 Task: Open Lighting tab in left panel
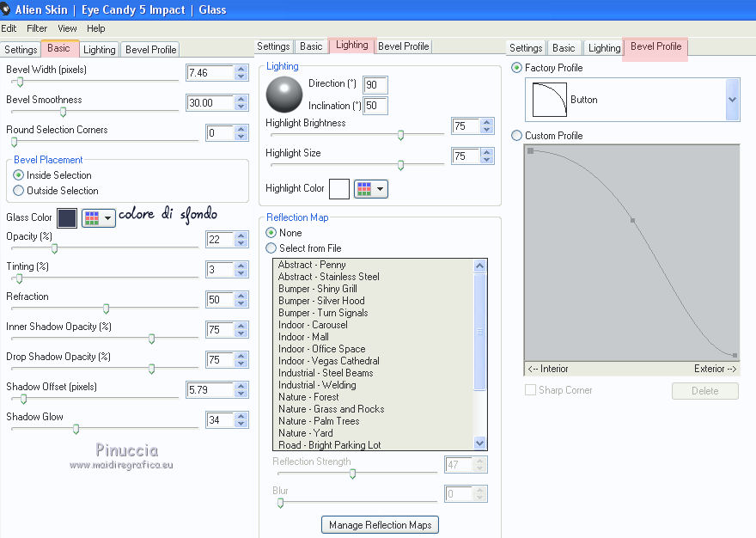coord(100,49)
